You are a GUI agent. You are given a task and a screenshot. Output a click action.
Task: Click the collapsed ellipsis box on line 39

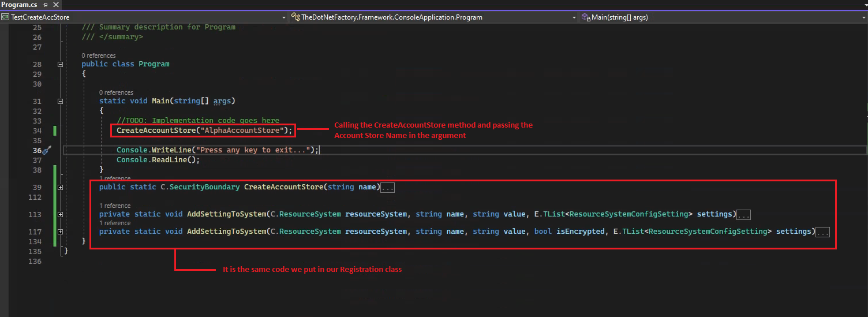[x=388, y=188]
